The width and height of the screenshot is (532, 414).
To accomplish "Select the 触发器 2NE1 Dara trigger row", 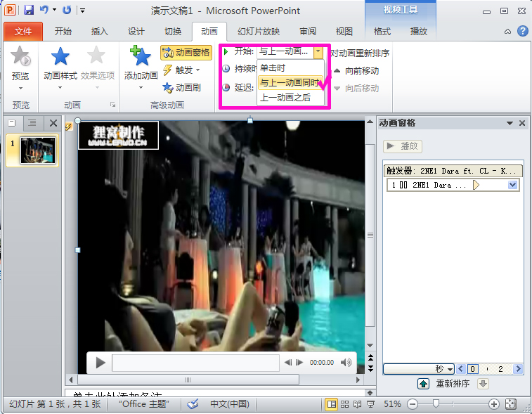I will click(453, 171).
